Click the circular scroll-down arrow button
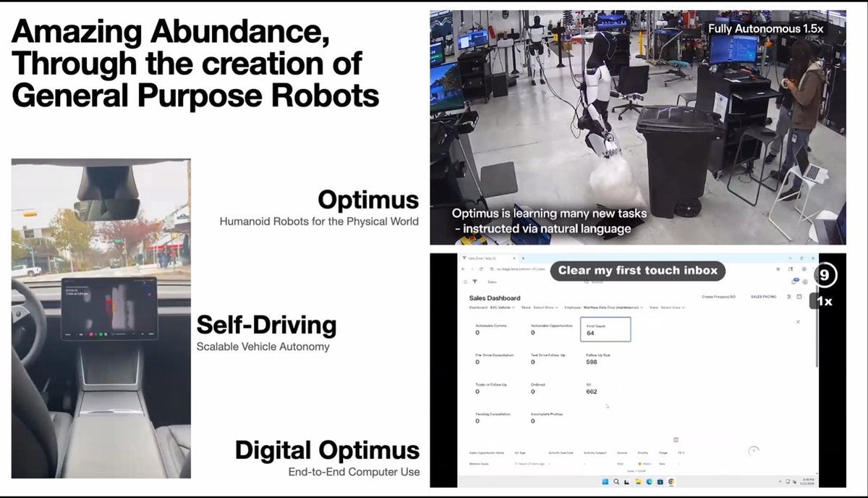Screen dimensions: 868x498 (x=754, y=451)
